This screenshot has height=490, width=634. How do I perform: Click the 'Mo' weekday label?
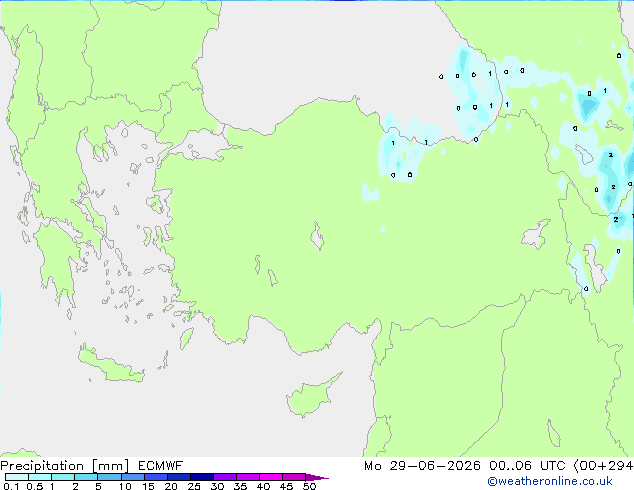[x=373, y=466]
